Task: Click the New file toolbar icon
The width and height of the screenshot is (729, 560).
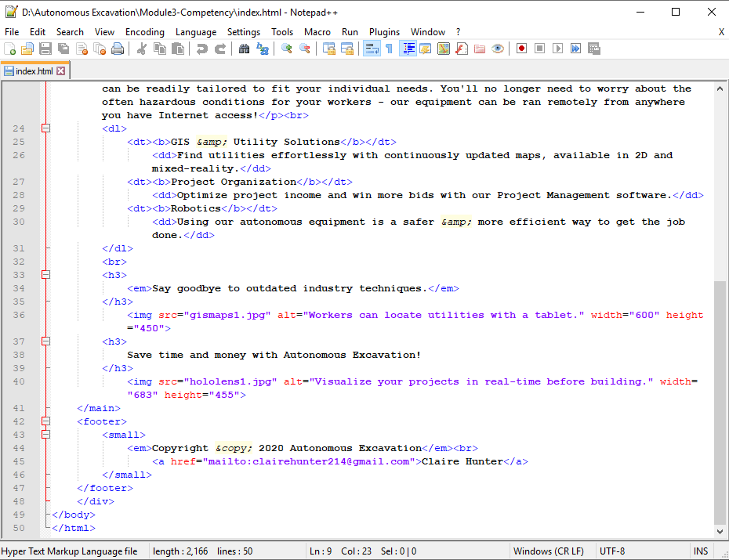Action: (x=10, y=49)
